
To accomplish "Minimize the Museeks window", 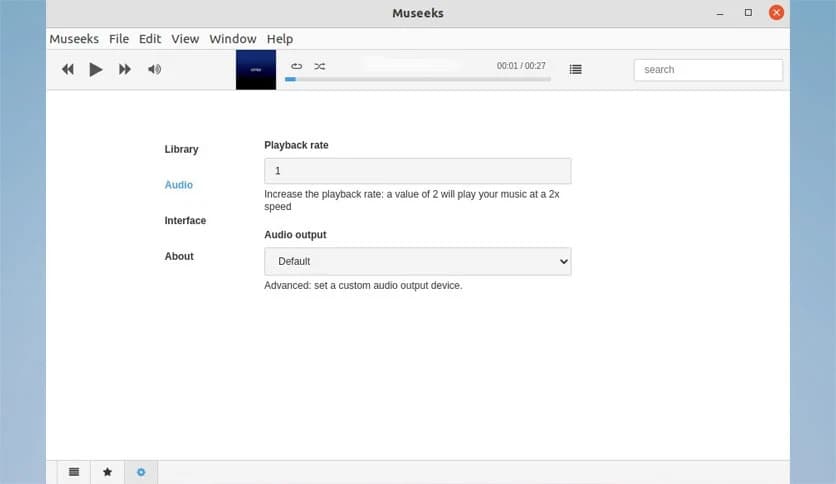I will pos(720,13).
